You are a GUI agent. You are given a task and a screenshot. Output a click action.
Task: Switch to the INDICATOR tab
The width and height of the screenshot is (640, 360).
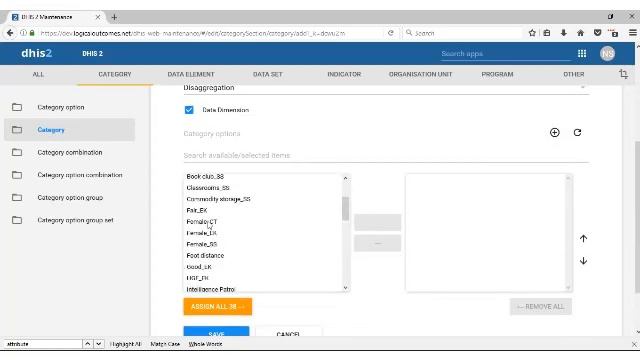point(344,74)
